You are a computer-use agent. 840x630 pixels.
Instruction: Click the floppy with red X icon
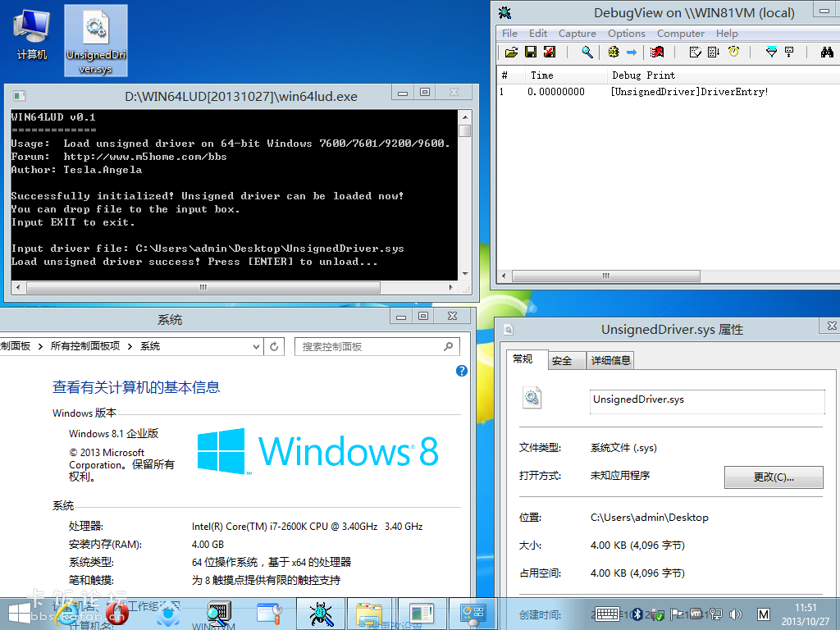click(x=550, y=52)
